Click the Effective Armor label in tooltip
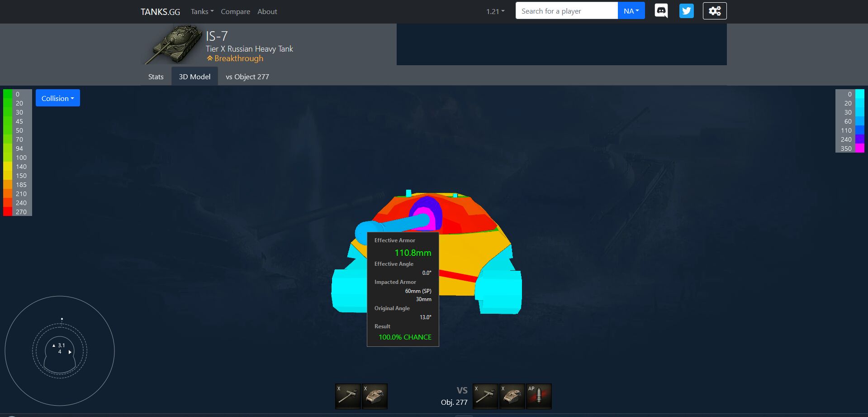 395,240
